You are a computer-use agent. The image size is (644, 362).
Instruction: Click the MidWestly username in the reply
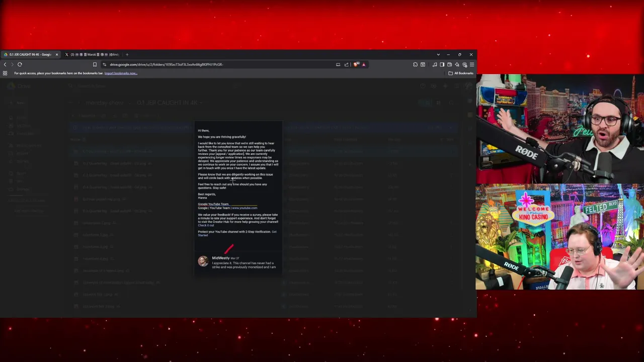click(x=220, y=258)
